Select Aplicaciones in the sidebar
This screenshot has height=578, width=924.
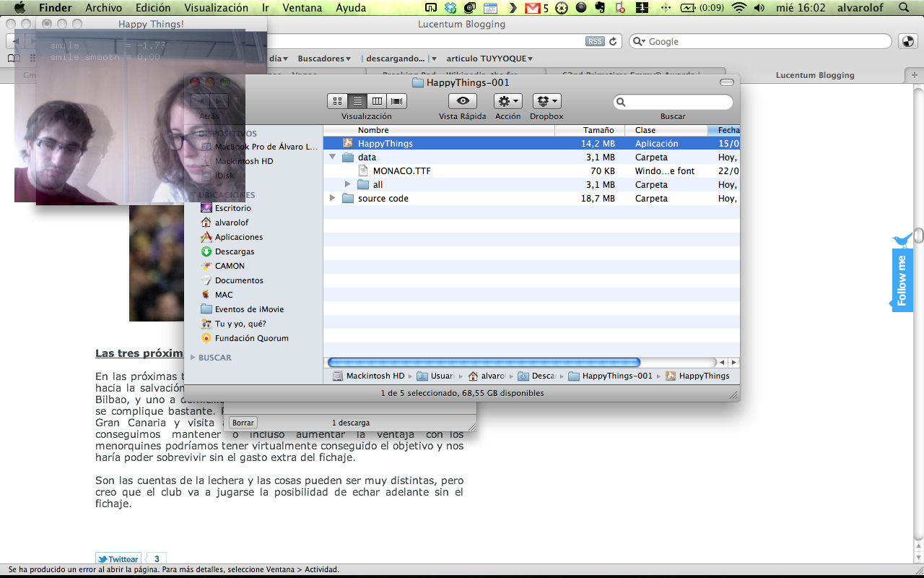tap(238, 237)
